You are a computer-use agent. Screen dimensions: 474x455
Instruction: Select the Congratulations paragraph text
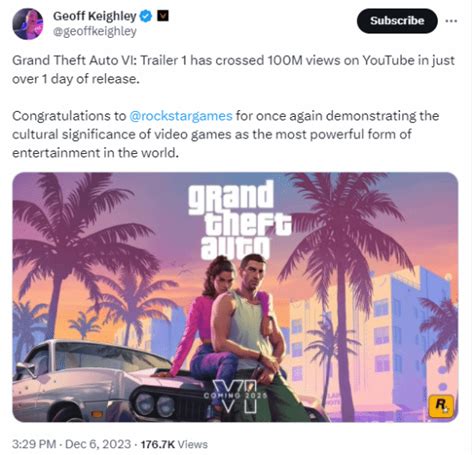coord(225,134)
